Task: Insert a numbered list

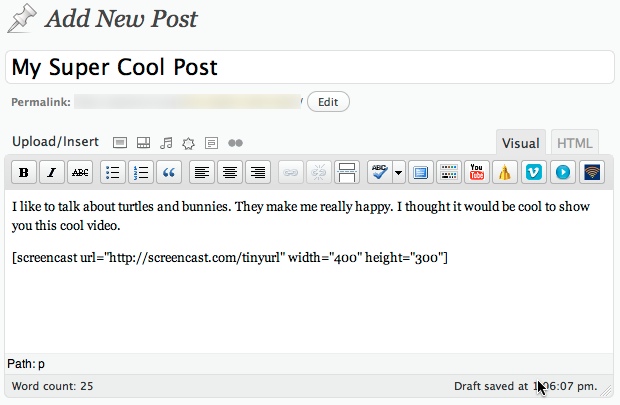Action: pos(142,172)
